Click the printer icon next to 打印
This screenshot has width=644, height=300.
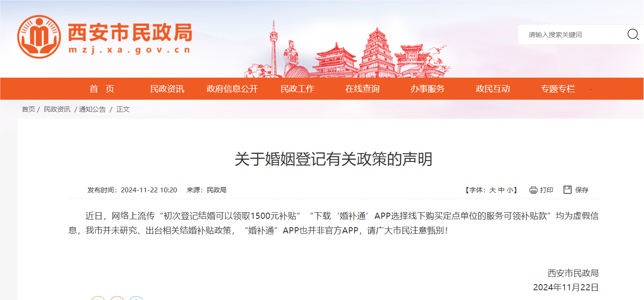(534, 190)
